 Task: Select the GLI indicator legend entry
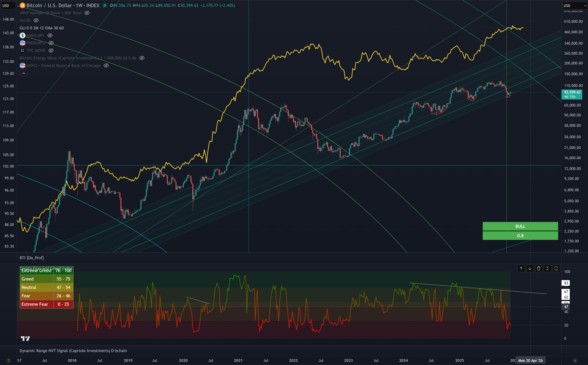click(x=41, y=28)
